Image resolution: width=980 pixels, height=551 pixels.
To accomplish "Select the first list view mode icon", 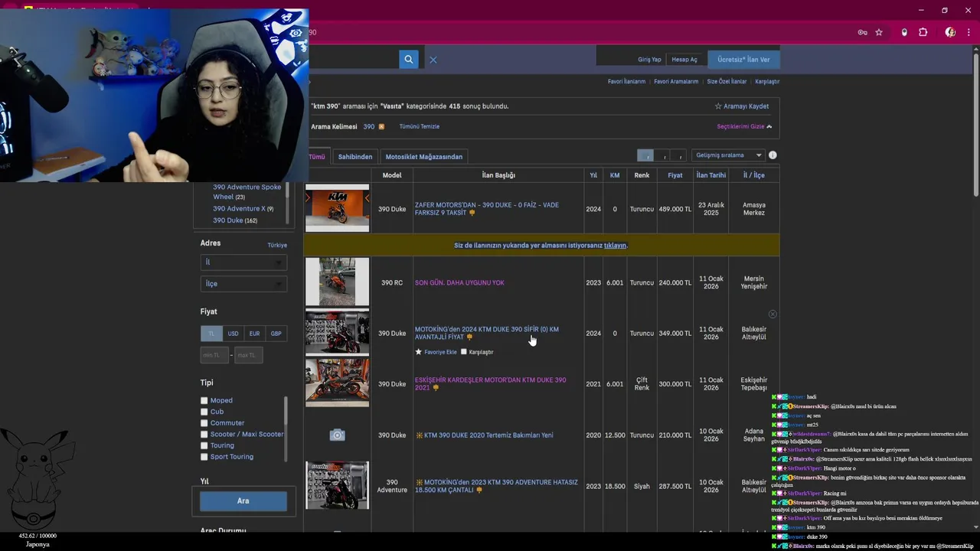I will pyautogui.click(x=645, y=155).
